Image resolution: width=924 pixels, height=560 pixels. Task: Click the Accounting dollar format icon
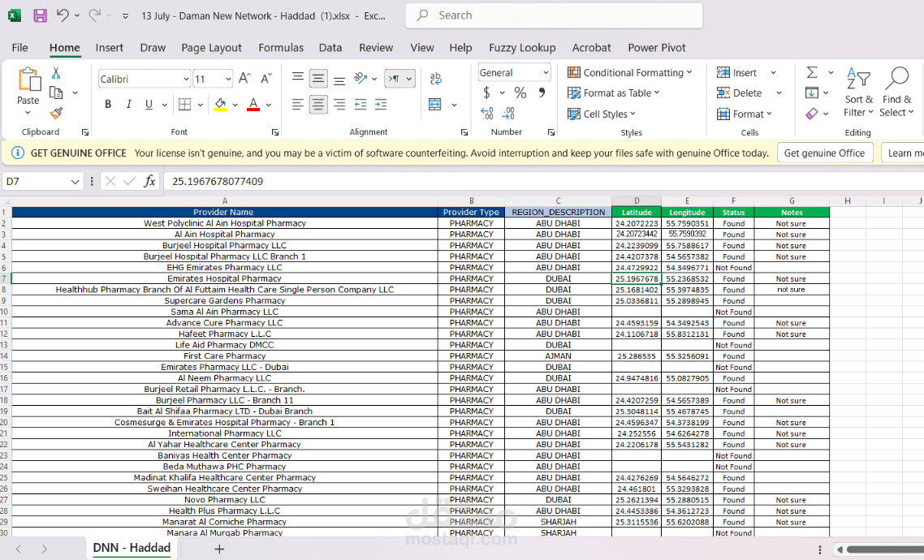tap(486, 93)
